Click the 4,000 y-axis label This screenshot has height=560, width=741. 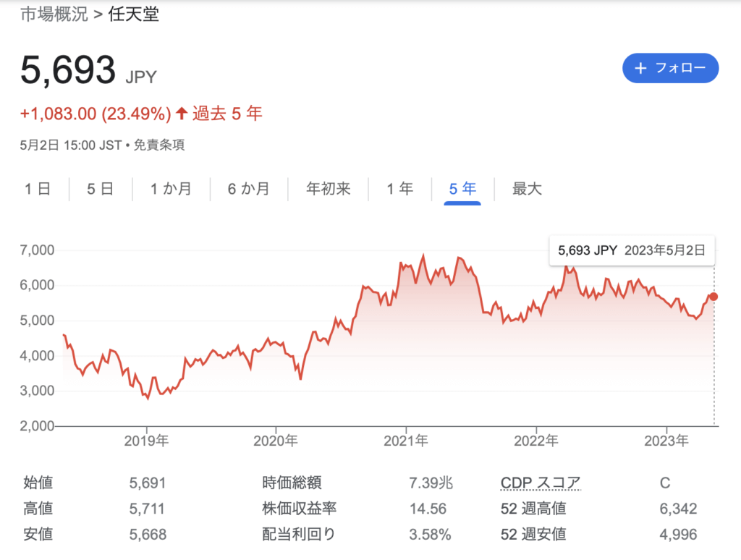click(37, 355)
